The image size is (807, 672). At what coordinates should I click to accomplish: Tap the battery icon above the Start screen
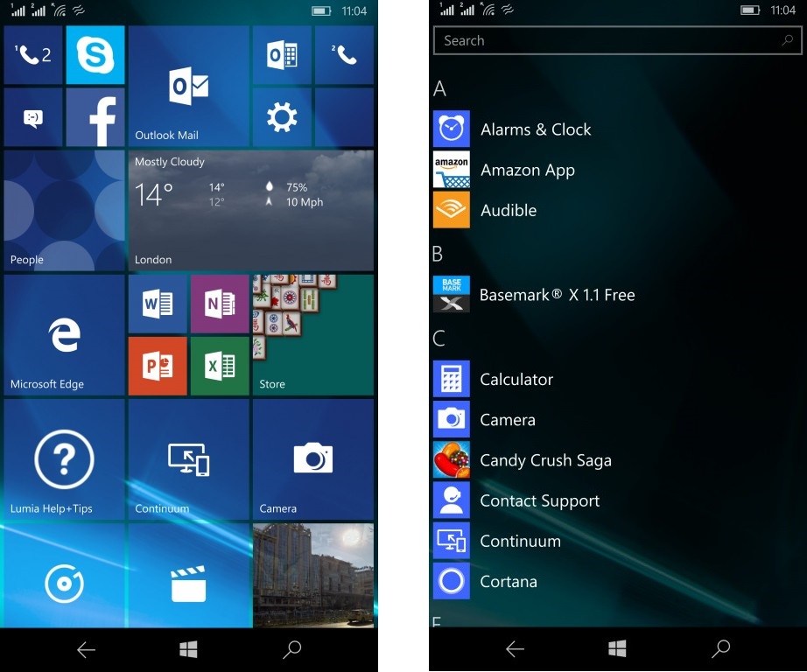321,11
